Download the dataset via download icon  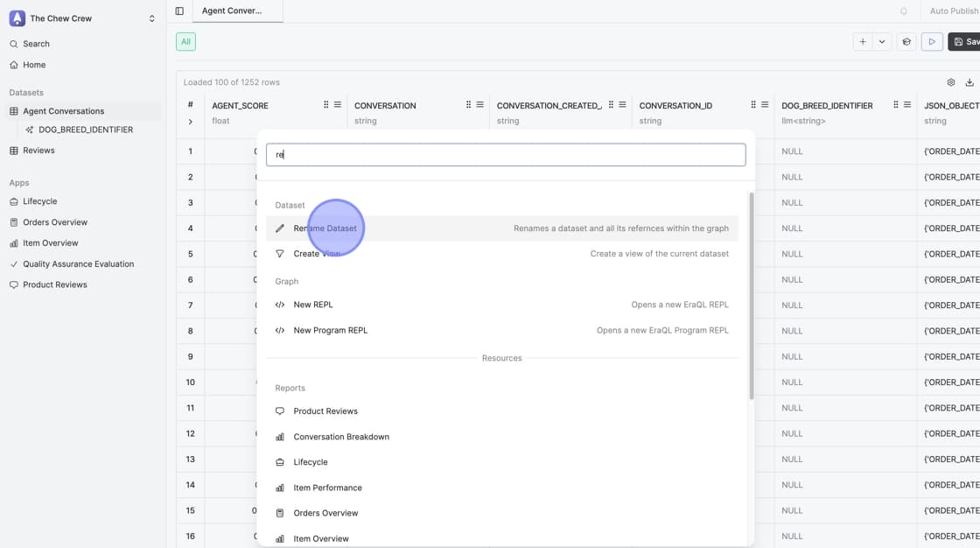[969, 82]
